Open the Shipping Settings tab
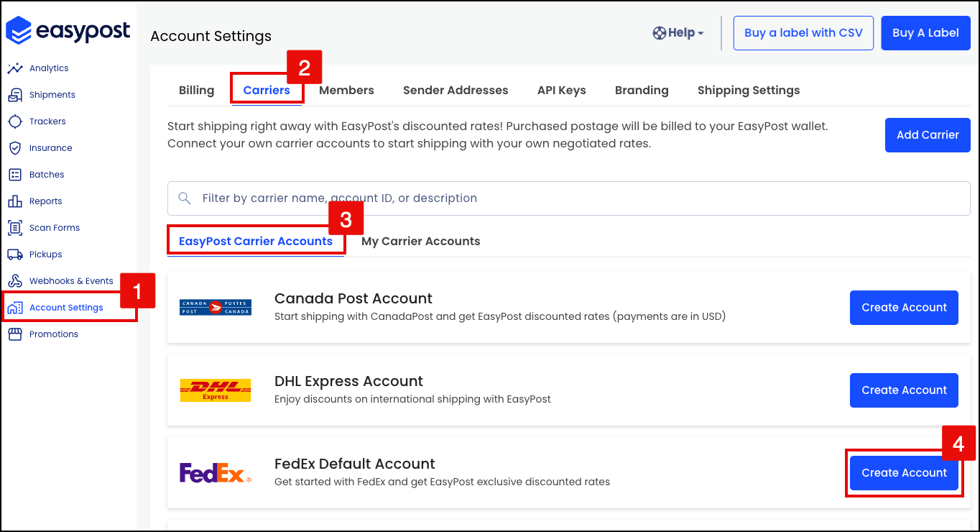Image resolution: width=980 pixels, height=532 pixels. click(x=749, y=91)
